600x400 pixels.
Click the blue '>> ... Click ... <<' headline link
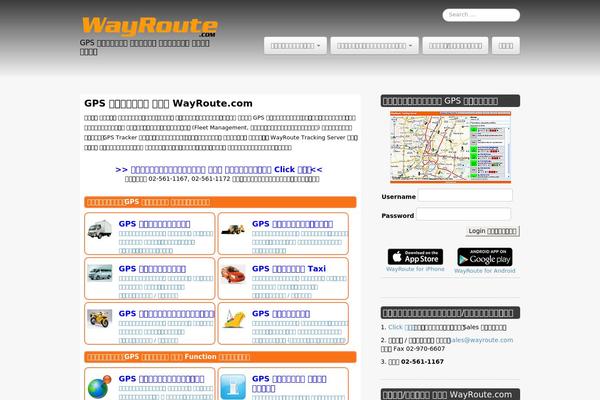(x=219, y=169)
